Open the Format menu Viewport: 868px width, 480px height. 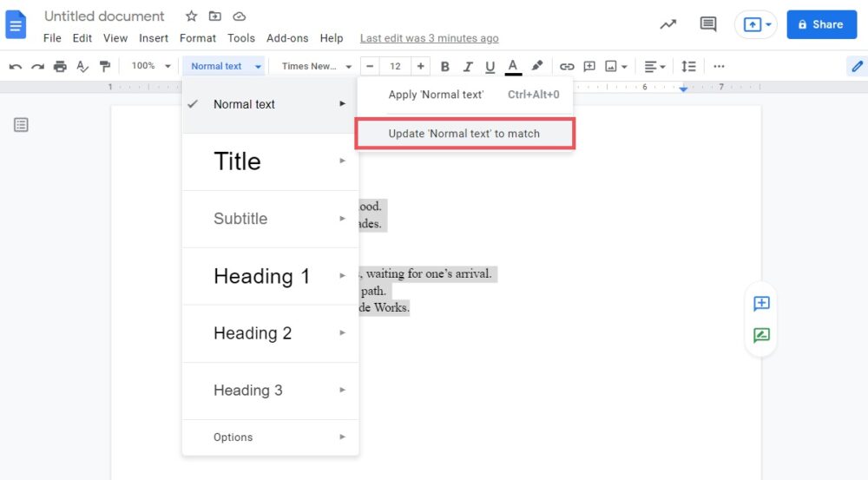(x=197, y=38)
